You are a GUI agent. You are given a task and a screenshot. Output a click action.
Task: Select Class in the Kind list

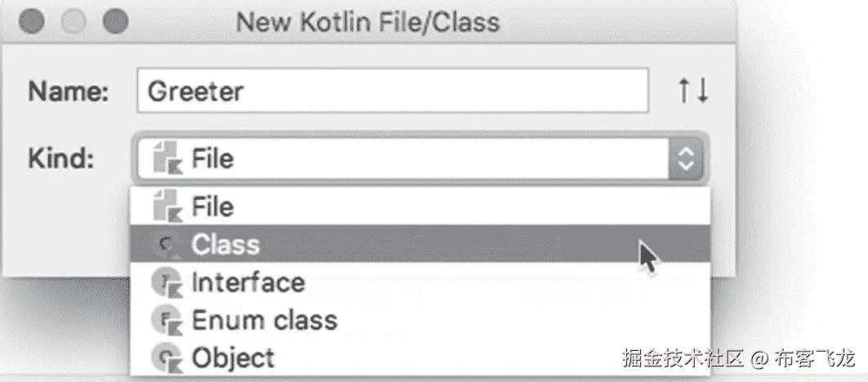(x=225, y=244)
